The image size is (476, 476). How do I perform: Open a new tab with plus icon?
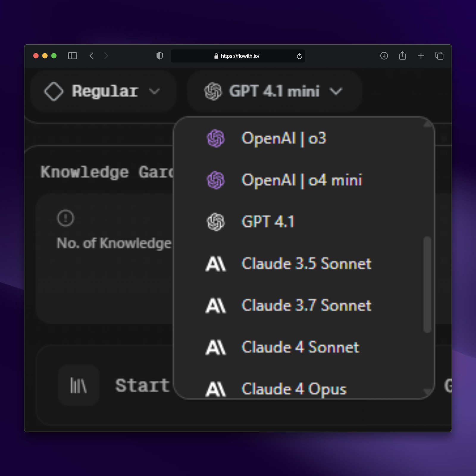click(x=421, y=56)
